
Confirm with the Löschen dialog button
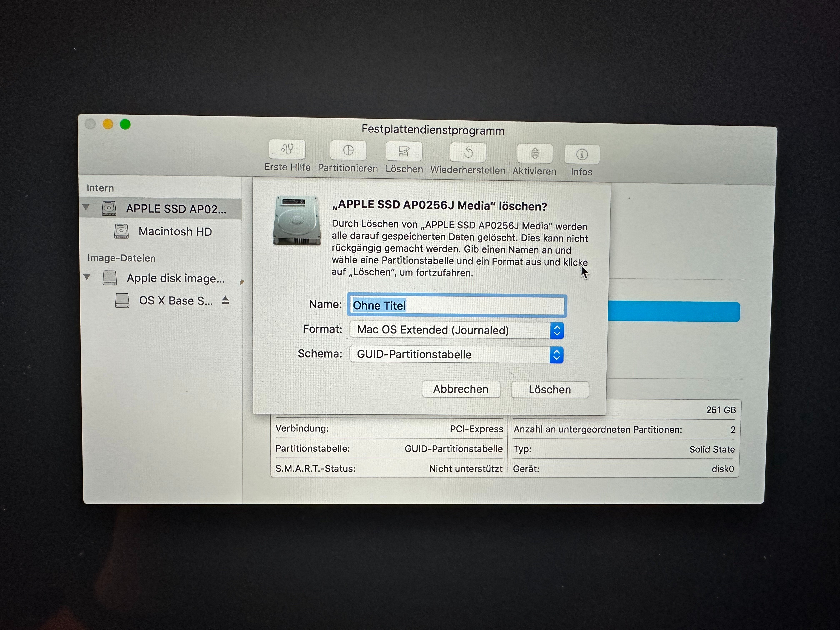click(x=550, y=390)
